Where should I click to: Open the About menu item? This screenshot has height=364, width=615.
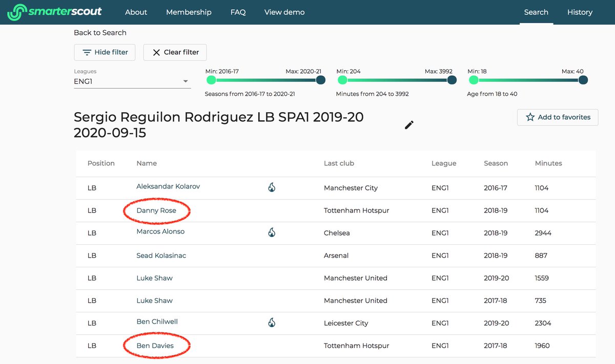(x=136, y=12)
